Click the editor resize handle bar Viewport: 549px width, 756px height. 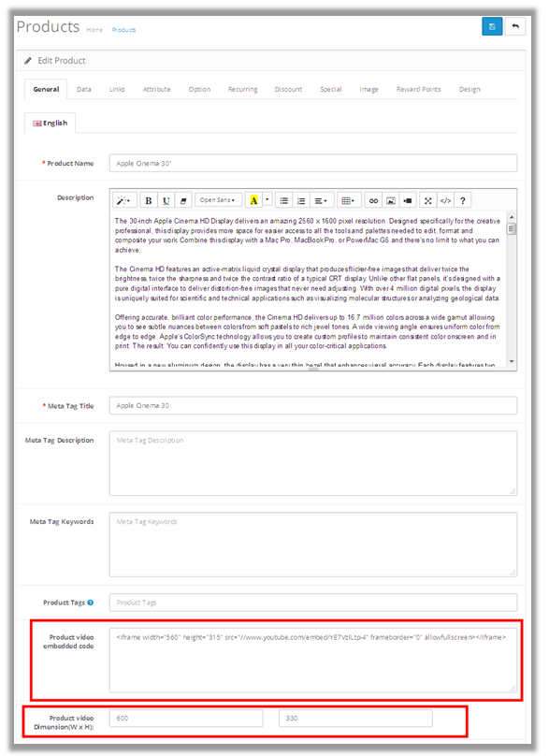click(x=313, y=370)
